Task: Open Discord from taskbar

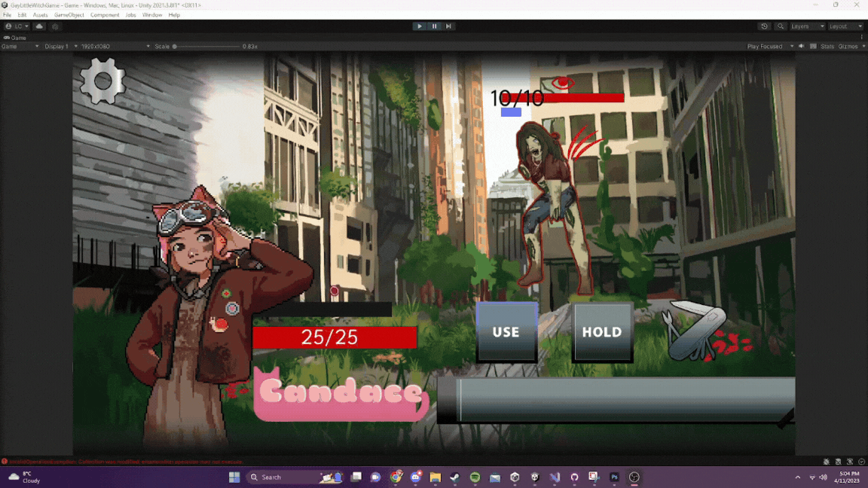Action: coord(416,477)
